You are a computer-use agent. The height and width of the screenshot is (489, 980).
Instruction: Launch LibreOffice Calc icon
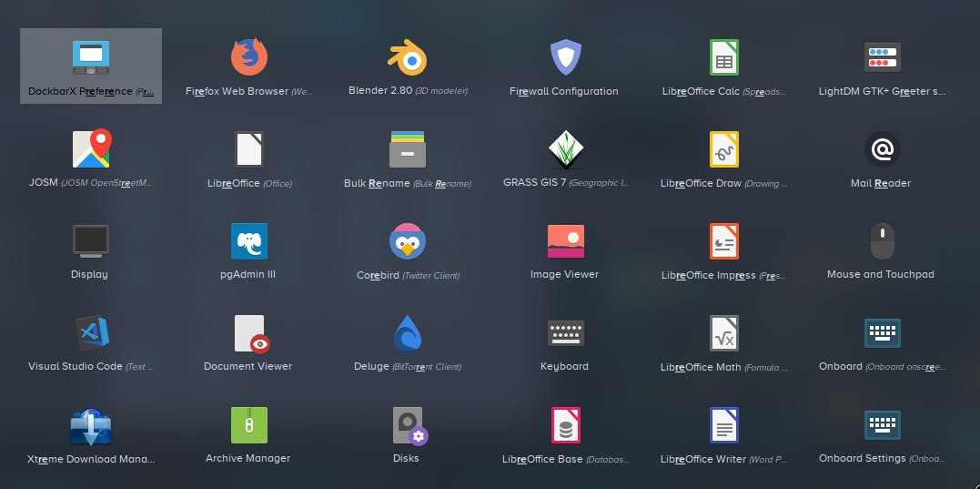point(723,57)
